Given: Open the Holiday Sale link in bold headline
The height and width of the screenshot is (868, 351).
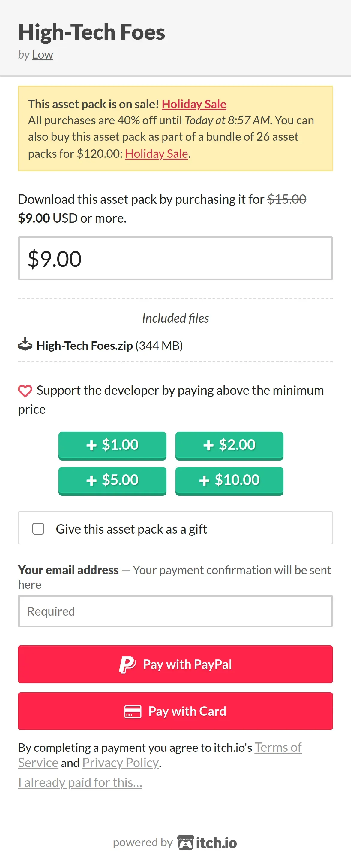Looking at the screenshot, I should tap(194, 104).
